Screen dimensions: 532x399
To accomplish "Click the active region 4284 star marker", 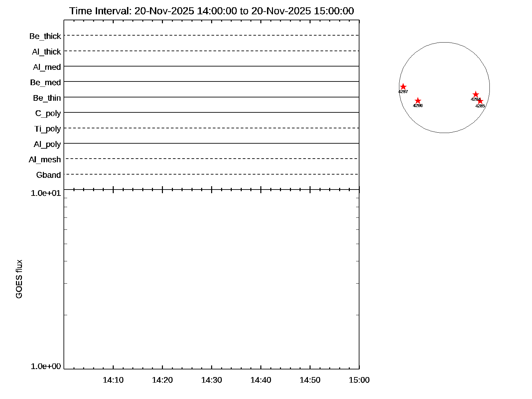I will coord(475,94).
